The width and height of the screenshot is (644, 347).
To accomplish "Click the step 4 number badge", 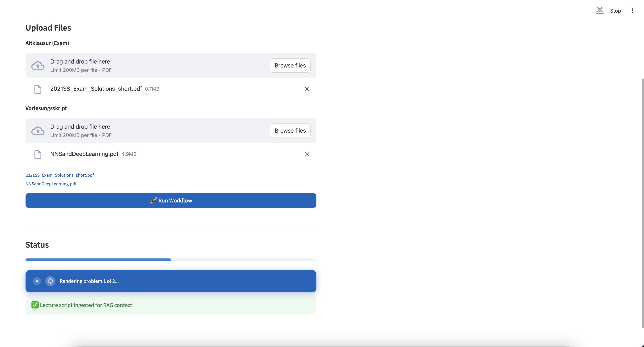I will (37, 281).
